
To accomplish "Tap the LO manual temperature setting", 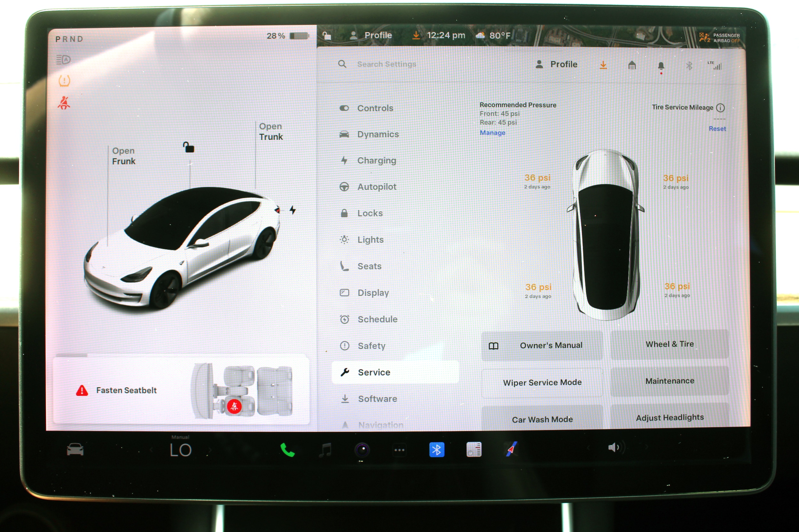I will (181, 450).
